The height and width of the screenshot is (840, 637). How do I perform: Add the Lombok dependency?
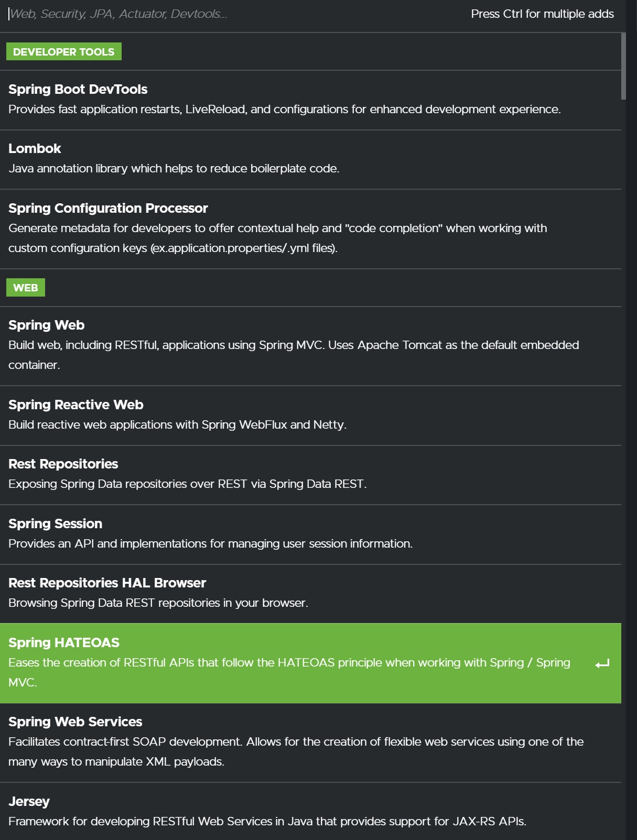tap(35, 149)
